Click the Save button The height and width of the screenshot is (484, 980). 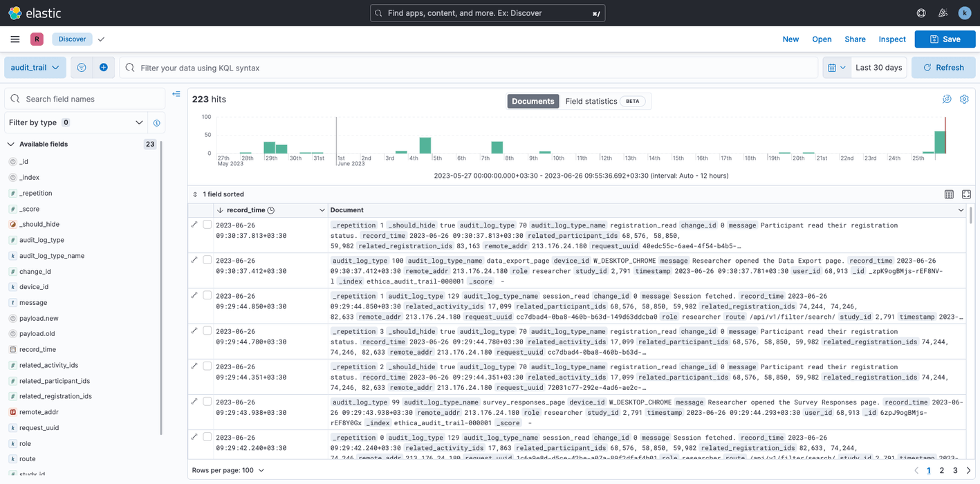point(945,39)
